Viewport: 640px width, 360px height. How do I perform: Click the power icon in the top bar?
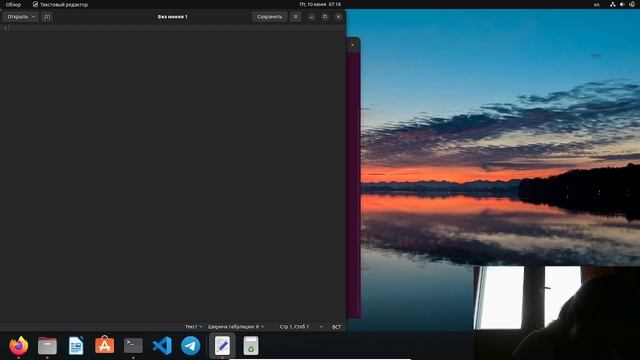click(x=632, y=4)
